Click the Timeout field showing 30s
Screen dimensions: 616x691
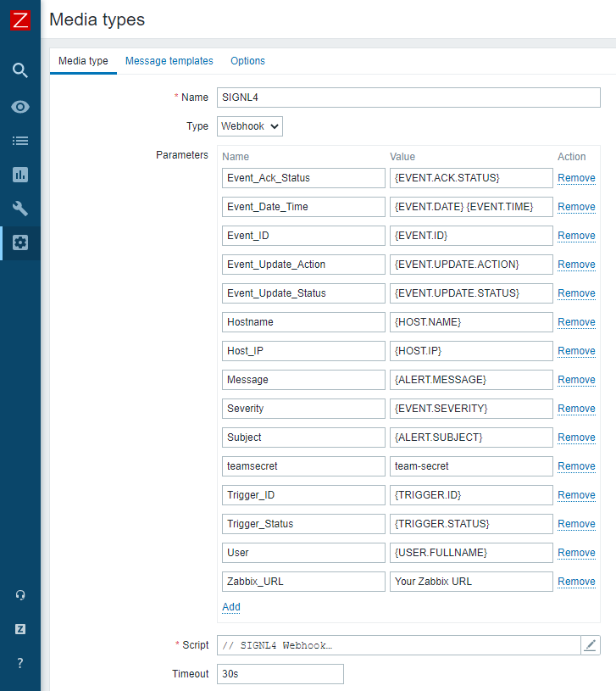pyautogui.click(x=280, y=674)
